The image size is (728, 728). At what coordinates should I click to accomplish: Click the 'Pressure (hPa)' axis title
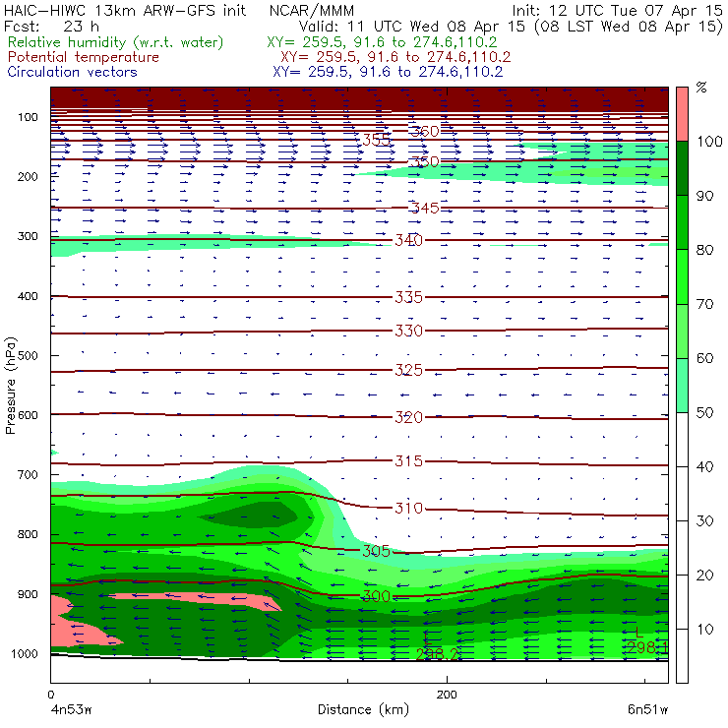[x=11, y=386]
